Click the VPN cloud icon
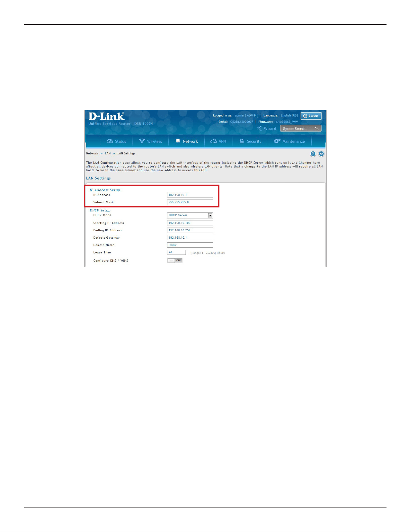Image resolution: width=411 pixels, height=532 pixels. point(213,141)
